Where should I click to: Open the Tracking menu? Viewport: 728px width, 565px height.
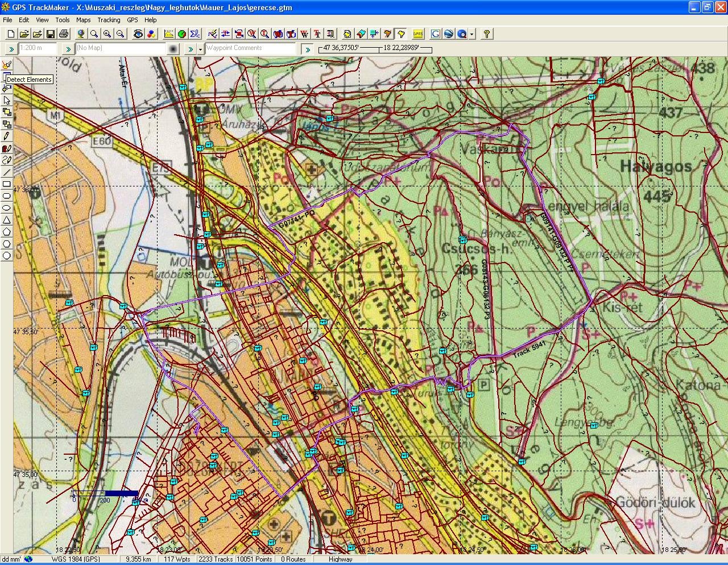(109, 19)
